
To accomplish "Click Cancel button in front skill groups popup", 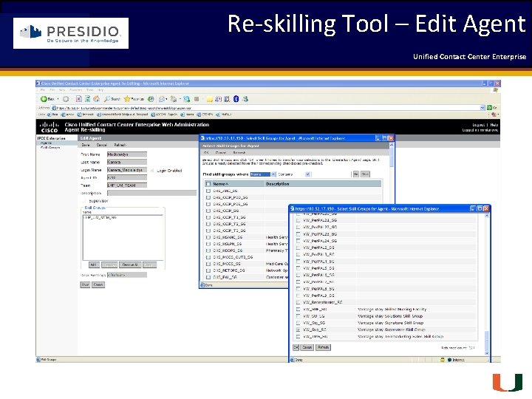I will coord(307,347).
